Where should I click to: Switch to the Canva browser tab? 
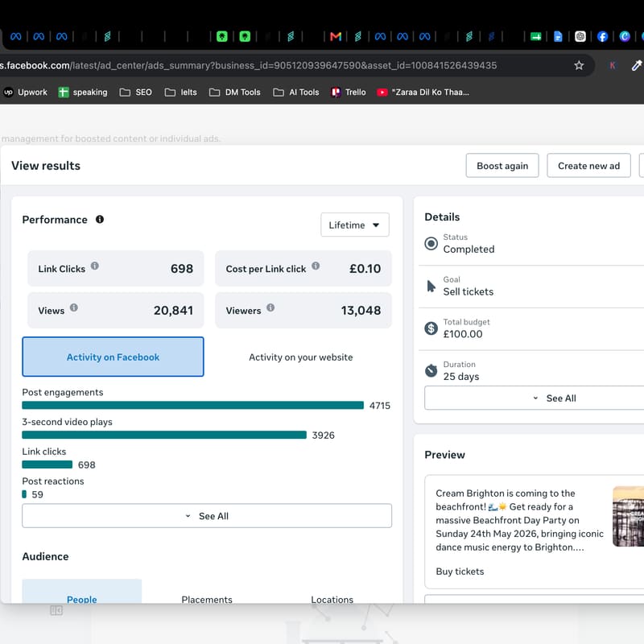(625, 36)
